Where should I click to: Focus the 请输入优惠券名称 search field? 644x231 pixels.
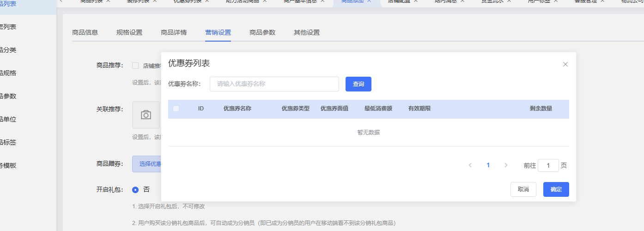click(x=274, y=84)
